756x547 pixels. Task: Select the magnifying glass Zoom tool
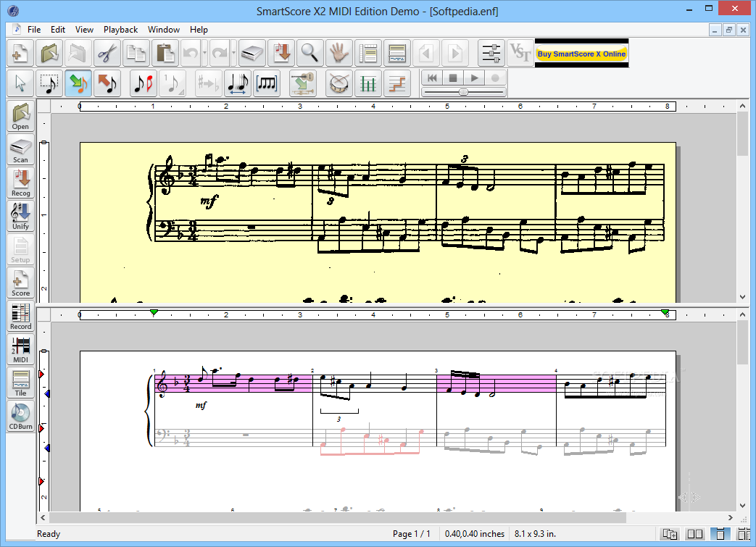(310, 53)
